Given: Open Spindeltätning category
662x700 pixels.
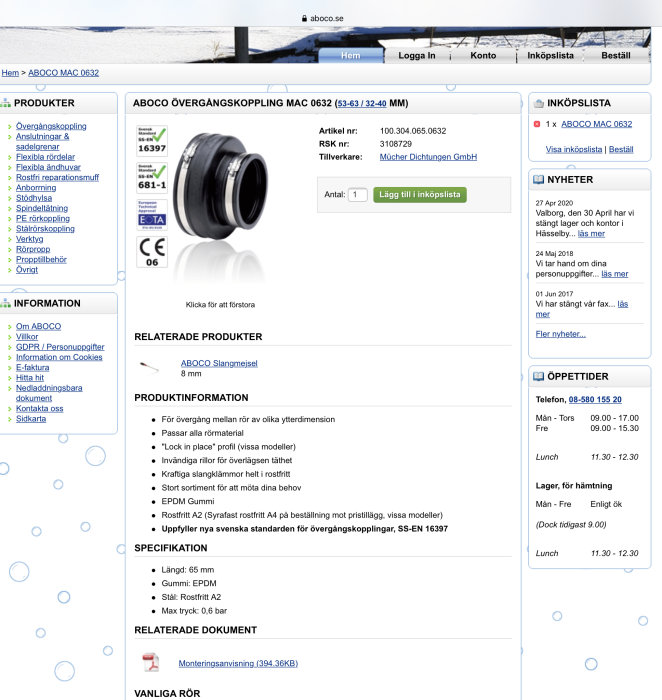Looking at the screenshot, I should click(42, 208).
